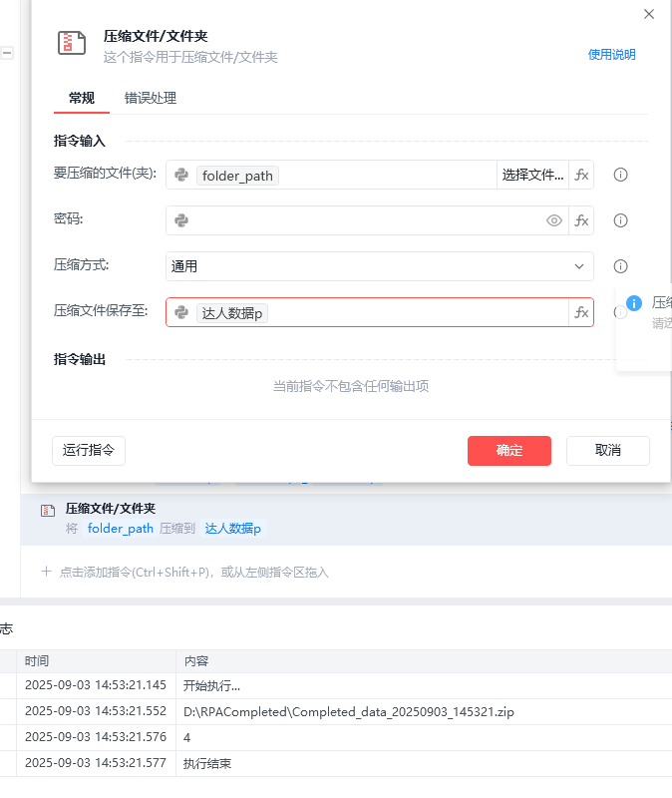Click fx button in password field
This screenshot has height=798, width=672.
581,220
